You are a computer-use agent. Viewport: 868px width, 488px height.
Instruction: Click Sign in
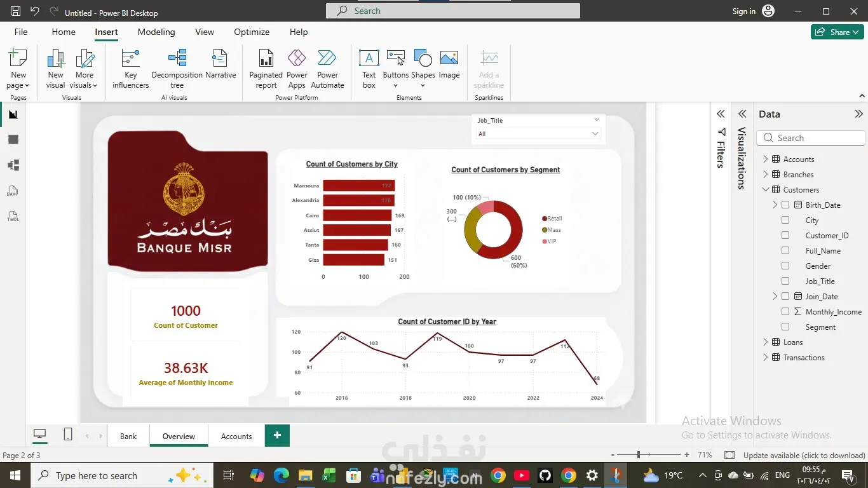743,11
